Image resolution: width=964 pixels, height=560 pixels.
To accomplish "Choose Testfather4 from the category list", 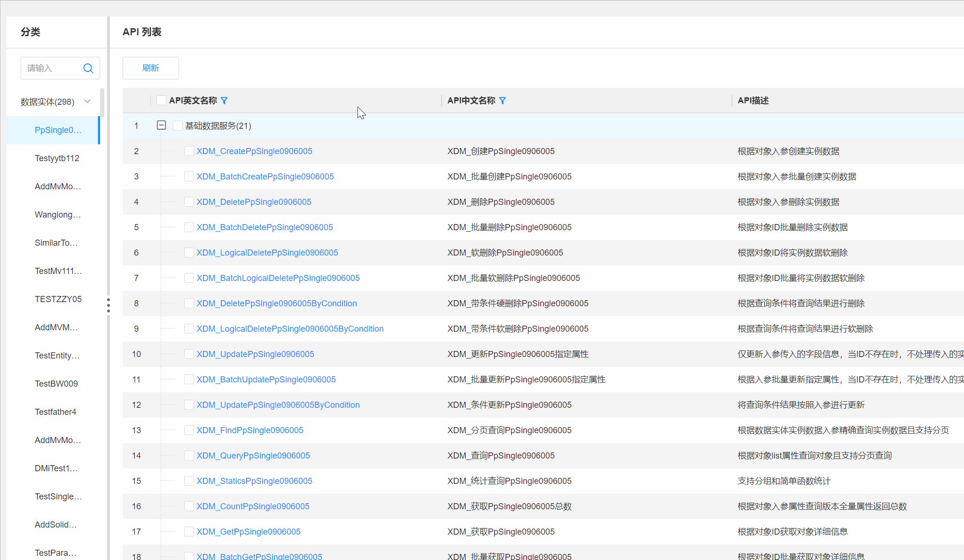I will (x=55, y=412).
